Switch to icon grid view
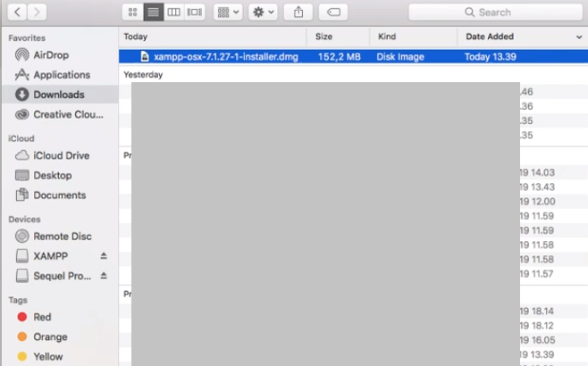The image size is (588, 366). [133, 12]
